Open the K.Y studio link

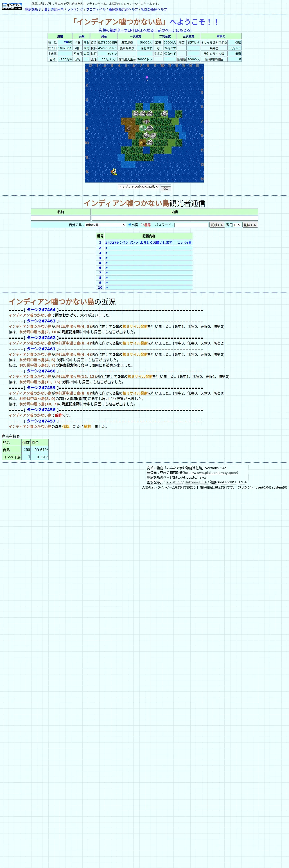click(174, 482)
